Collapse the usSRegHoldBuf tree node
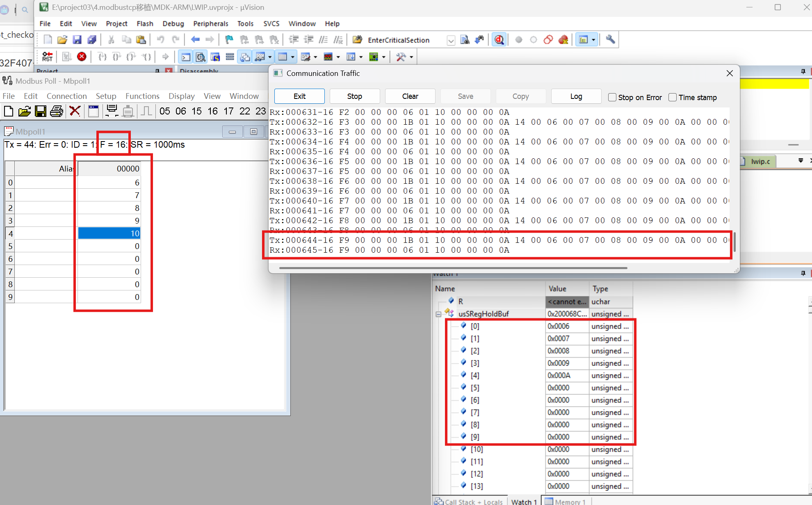 [x=438, y=314]
